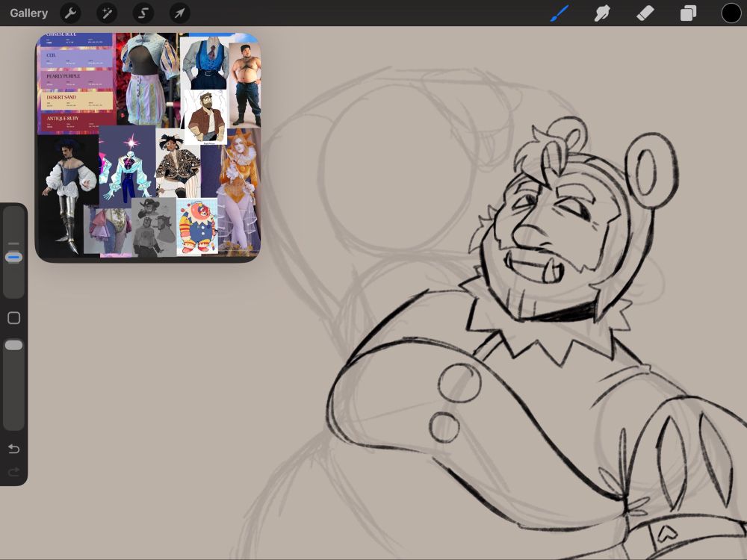The height and width of the screenshot is (560, 747).
Task: Select the Brush paint tool
Action: tap(560, 13)
